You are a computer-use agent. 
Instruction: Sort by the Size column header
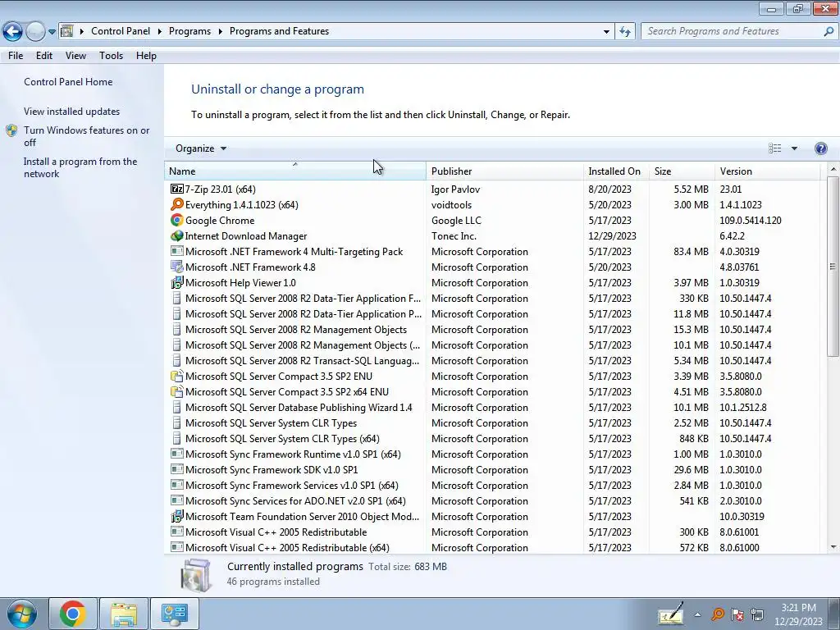point(682,171)
